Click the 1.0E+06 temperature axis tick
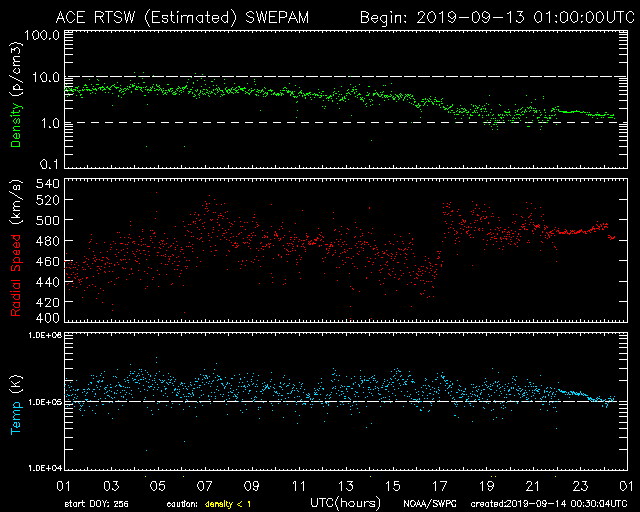 [42, 337]
